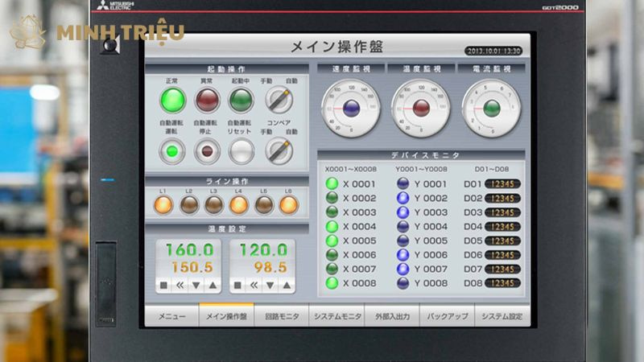Open the メニュー button in bottom bar
Viewport: 644px width, 362px height.
pos(171,316)
